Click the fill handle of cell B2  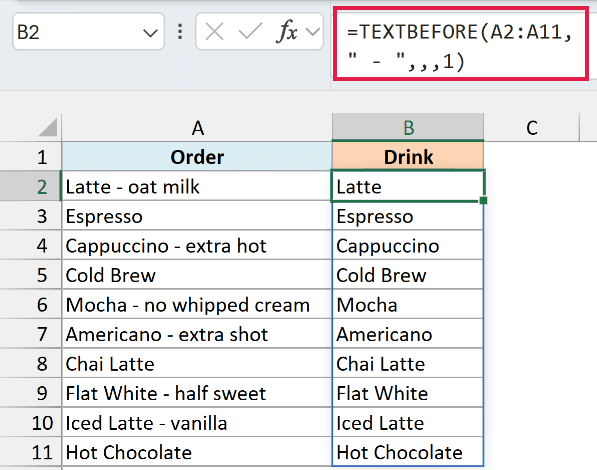(484, 200)
